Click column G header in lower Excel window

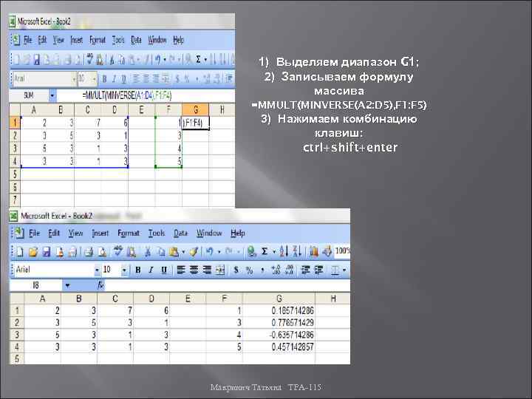tap(279, 299)
